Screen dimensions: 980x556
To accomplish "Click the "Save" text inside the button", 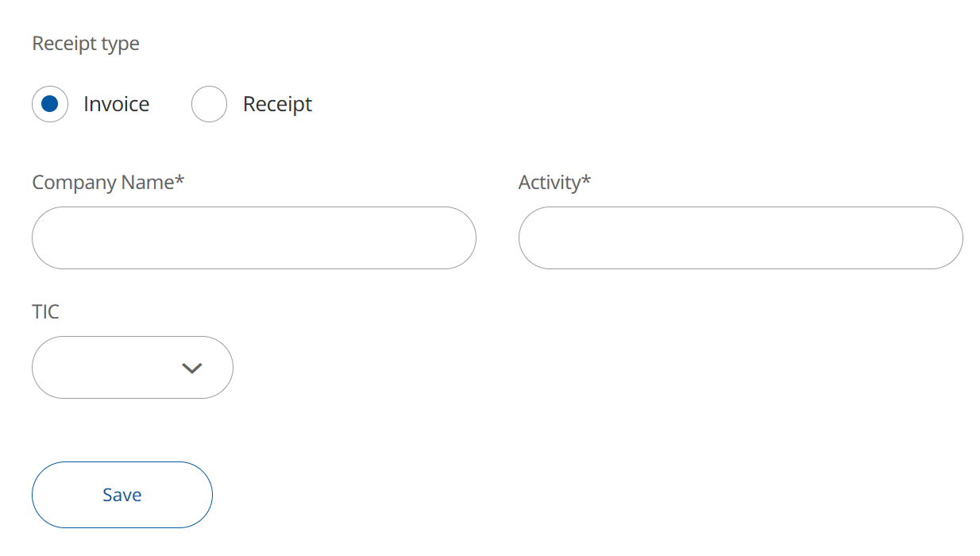I will coord(122,495).
